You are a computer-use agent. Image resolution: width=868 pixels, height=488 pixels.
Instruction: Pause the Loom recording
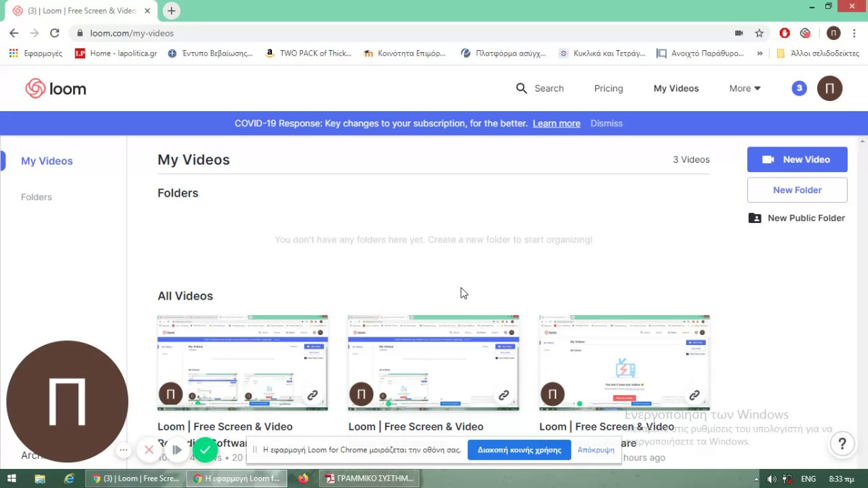tap(176, 449)
